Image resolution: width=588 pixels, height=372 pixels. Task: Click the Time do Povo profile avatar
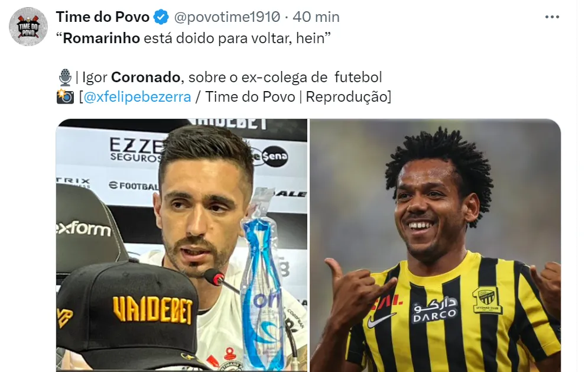tap(28, 27)
